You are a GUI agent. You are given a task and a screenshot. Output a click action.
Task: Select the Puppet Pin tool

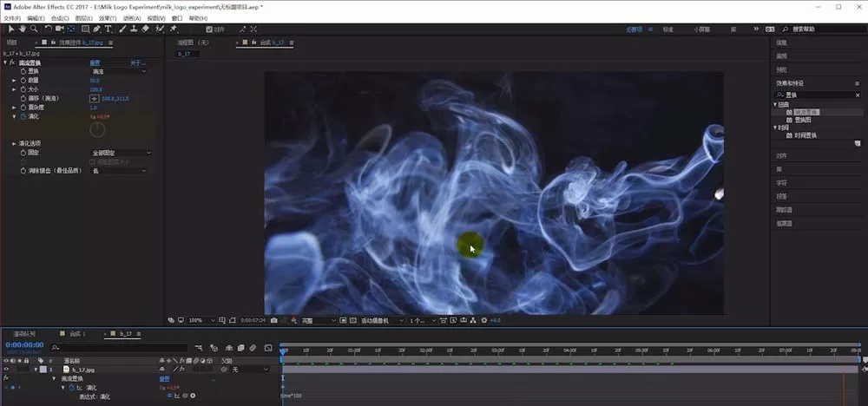(x=174, y=29)
